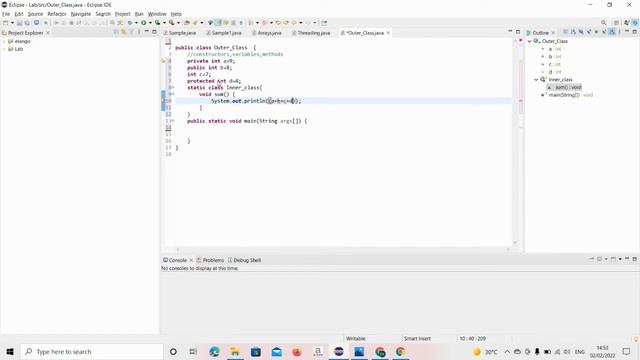Open Microsoft Edge from taskbar

pyautogui.click(x=214, y=351)
